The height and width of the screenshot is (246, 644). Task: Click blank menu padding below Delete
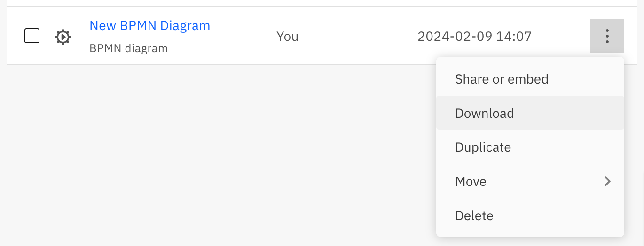tap(530, 232)
